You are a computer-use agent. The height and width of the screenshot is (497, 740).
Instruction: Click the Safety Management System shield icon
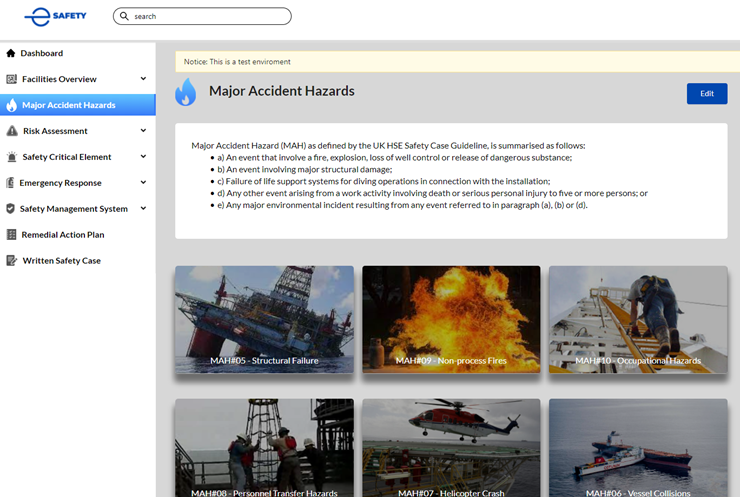point(10,209)
